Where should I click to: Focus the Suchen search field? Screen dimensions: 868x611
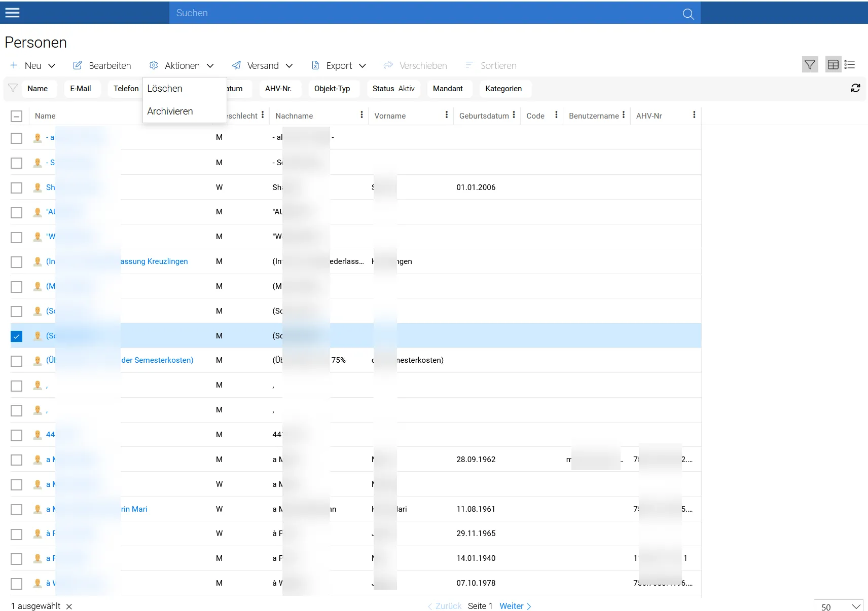pos(426,13)
